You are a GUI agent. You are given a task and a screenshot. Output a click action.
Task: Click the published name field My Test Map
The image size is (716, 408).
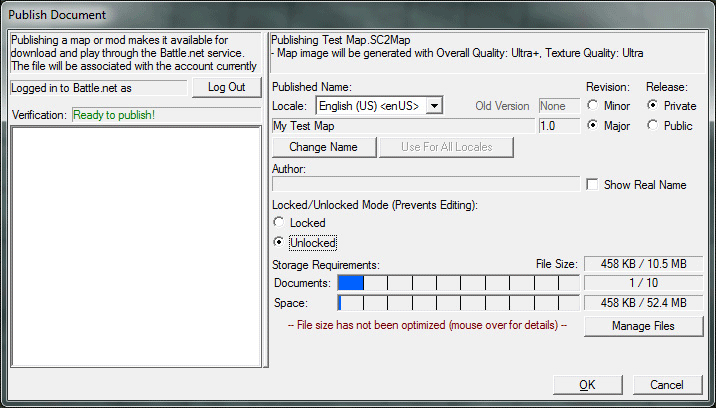click(403, 126)
